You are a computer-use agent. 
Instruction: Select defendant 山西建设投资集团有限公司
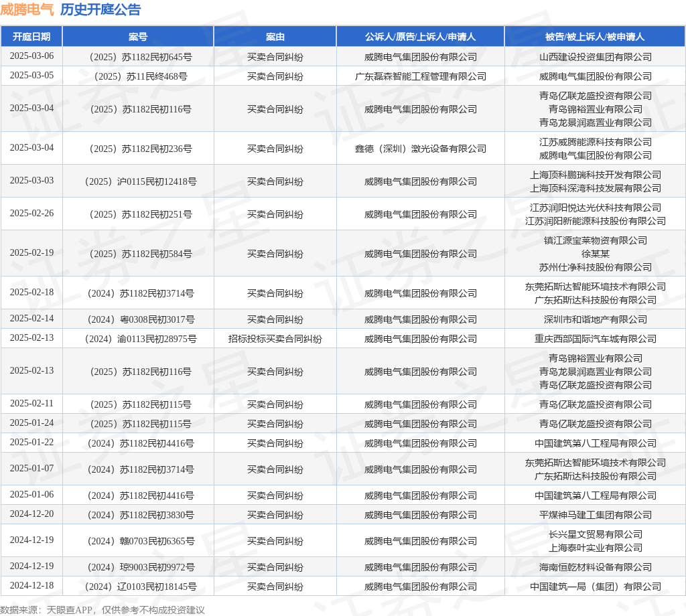point(596,58)
